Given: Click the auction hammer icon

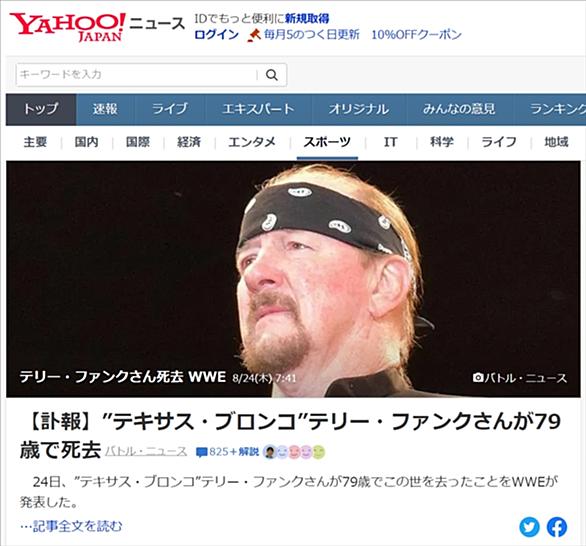Looking at the screenshot, I should coord(254,35).
